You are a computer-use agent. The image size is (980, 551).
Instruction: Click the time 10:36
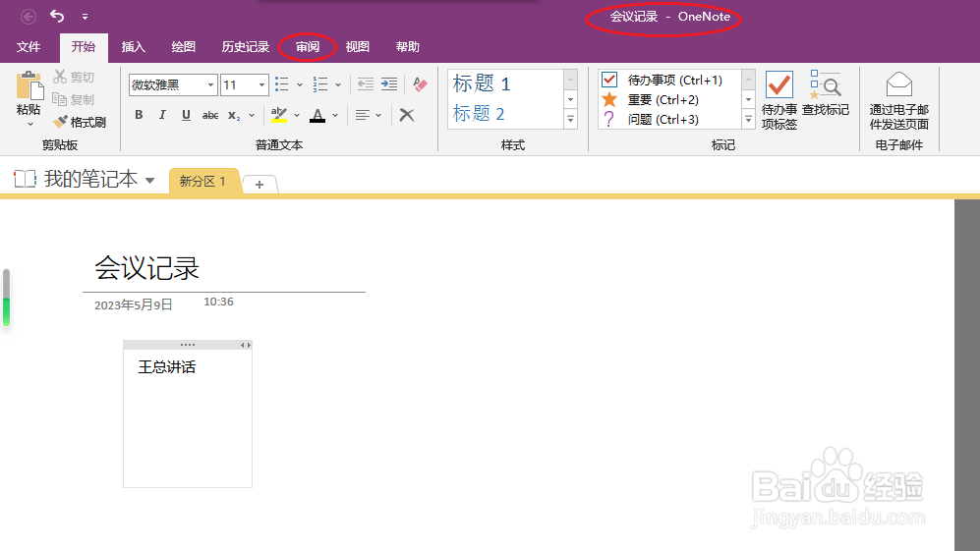pyautogui.click(x=218, y=302)
